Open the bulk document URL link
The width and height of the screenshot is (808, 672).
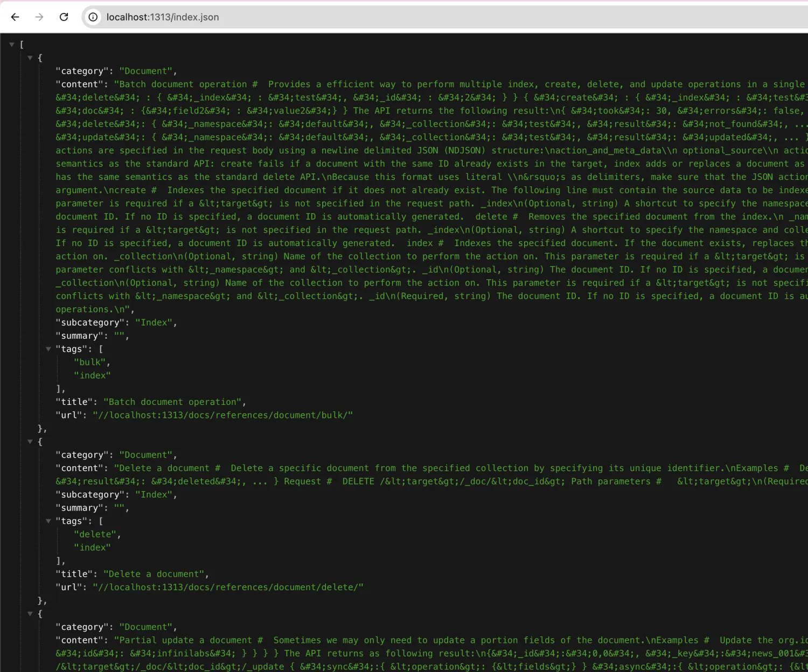coord(222,415)
